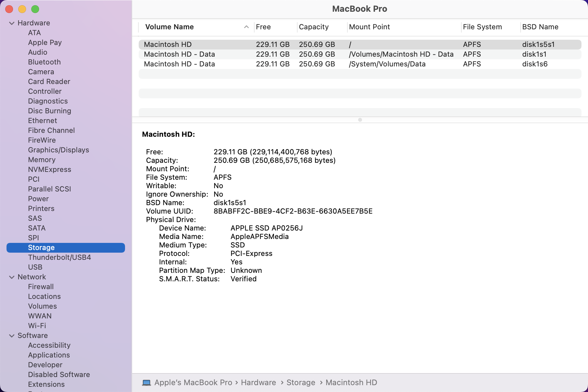Viewport: 588px width, 392px height.
Task: Select Volumes under Network
Action: point(43,306)
